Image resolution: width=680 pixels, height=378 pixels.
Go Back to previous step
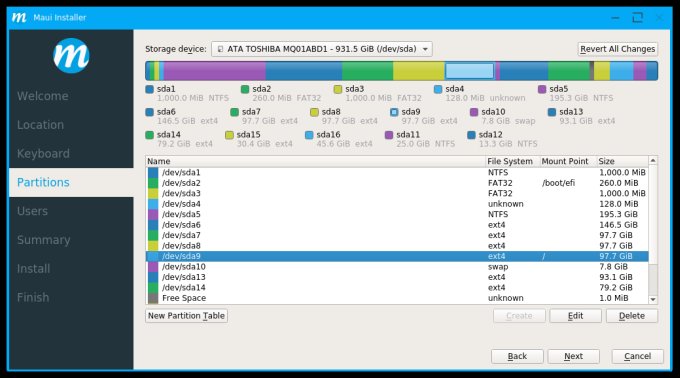tap(517, 356)
